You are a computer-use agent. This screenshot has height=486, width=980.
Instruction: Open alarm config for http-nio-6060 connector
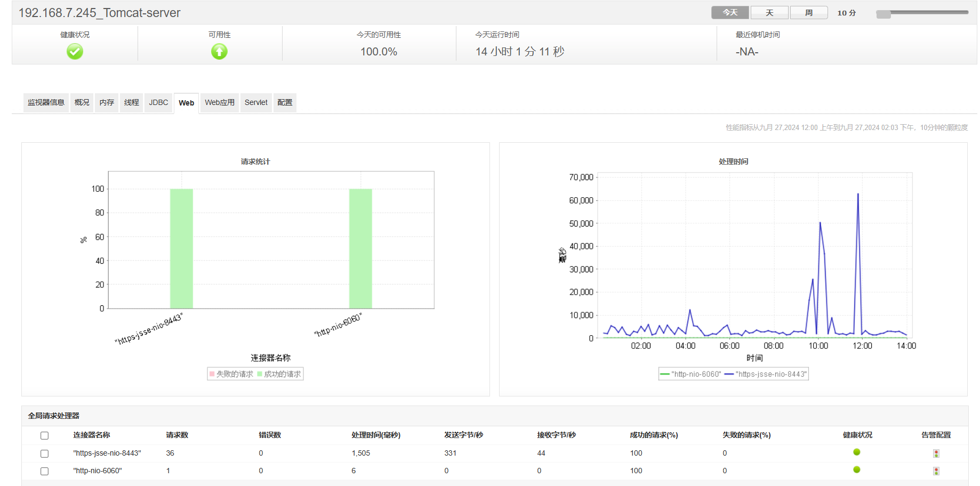click(936, 471)
